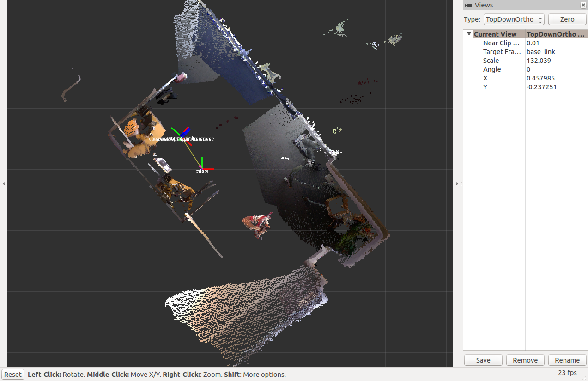588x381 pixels.
Task: Click the red person point cloud
Action: point(258,224)
